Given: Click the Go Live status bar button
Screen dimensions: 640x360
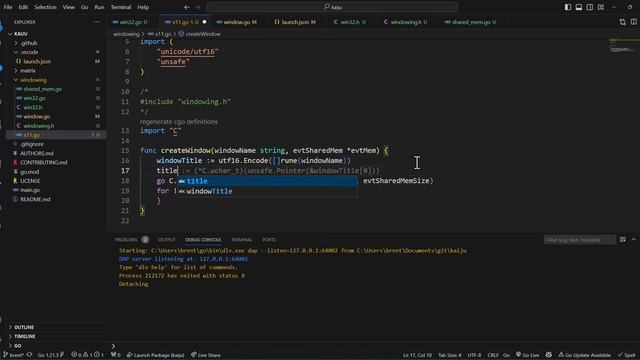Looking at the screenshot, I should (527, 355).
